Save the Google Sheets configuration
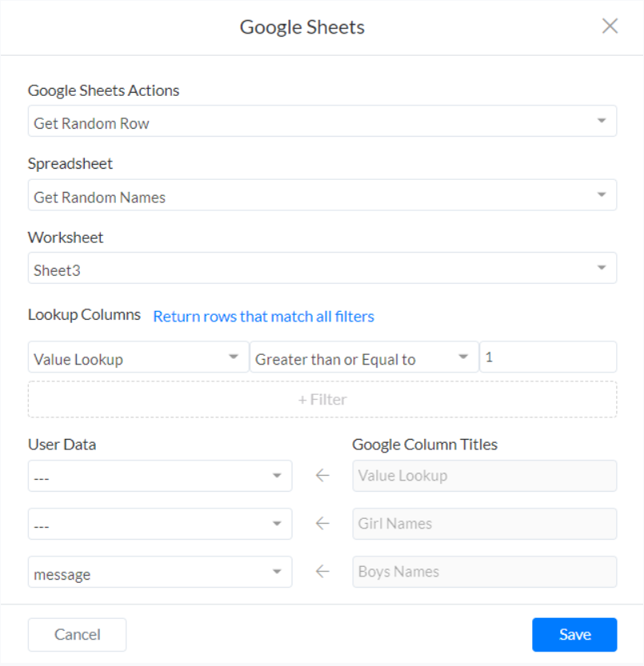 pyautogui.click(x=574, y=635)
